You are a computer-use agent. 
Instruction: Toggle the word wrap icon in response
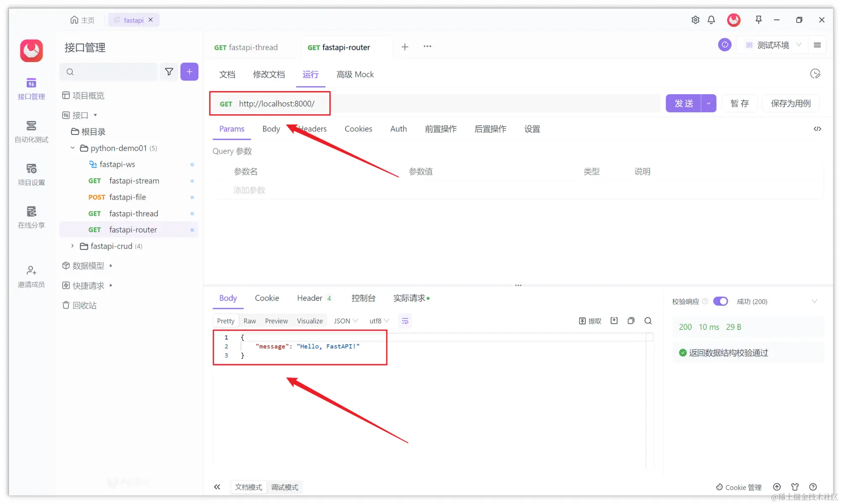pos(405,321)
